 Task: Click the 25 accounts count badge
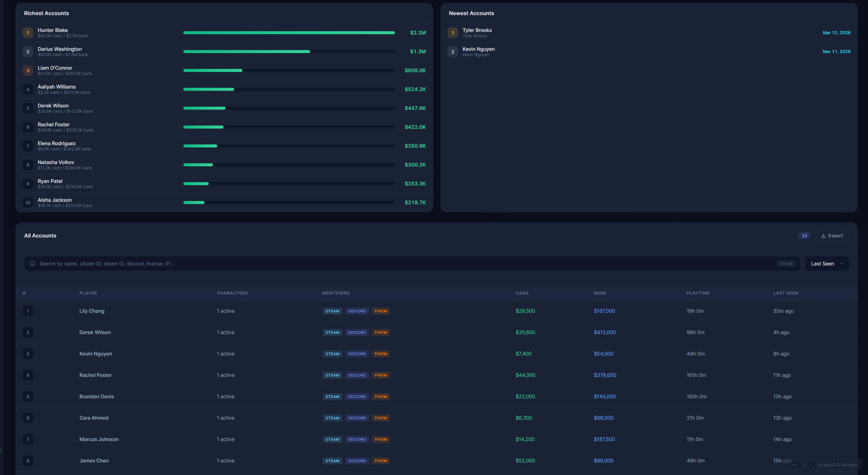[x=804, y=236]
